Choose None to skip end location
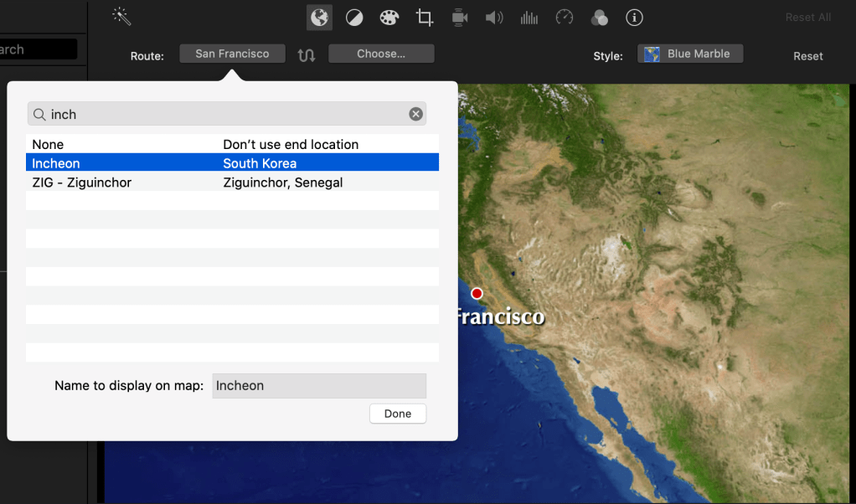The width and height of the screenshot is (856, 504). point(232,144)
